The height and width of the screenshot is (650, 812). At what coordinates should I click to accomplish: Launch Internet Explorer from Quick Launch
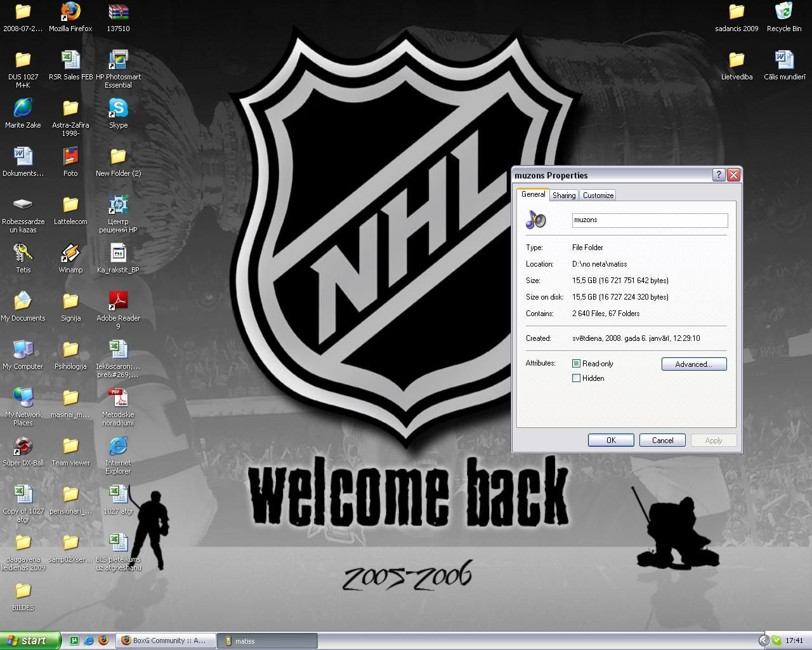[89, 641]
